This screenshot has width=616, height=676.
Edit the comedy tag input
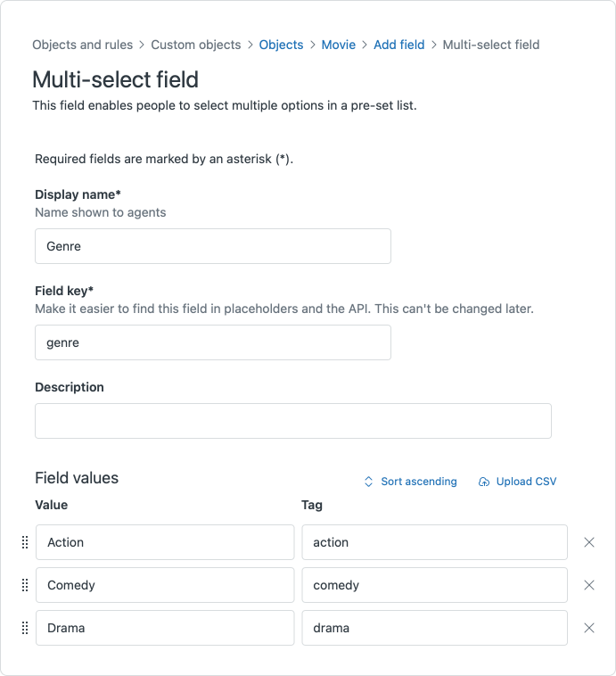434,585
